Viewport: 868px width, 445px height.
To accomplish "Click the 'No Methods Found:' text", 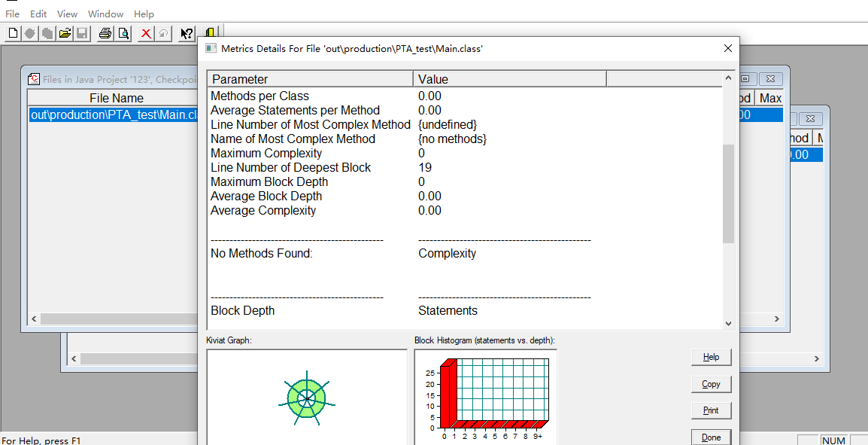I will pyautogui.click(x=262, y=254).
